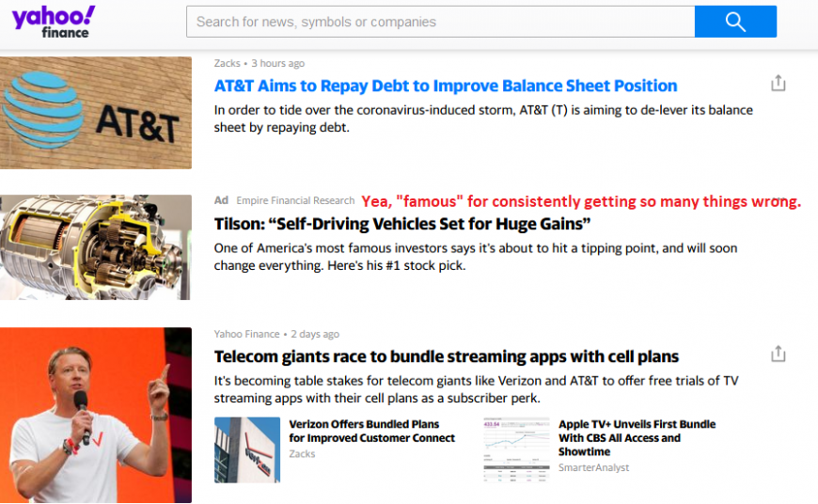The image size is (818, 504).
Task: Open Apple TV+ Unveils First Bundle link
Action: 637,438
